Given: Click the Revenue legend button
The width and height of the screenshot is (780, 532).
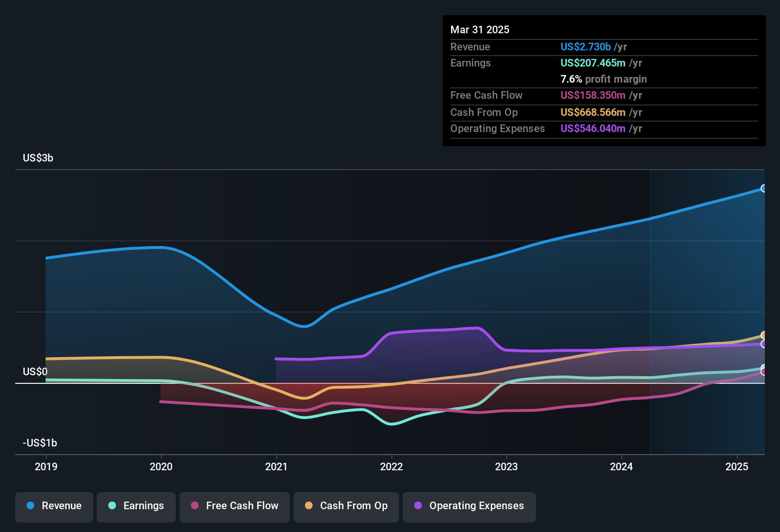Looking at the screenshot, I should pyautogui.click(x=54, y=506).
